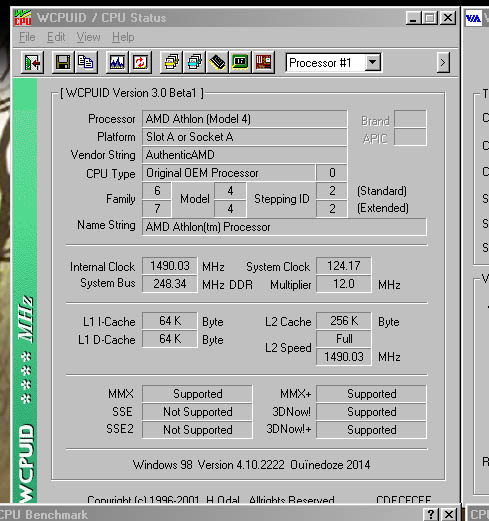Open the Edit menu
489x521 pixels.
[56, 37]
